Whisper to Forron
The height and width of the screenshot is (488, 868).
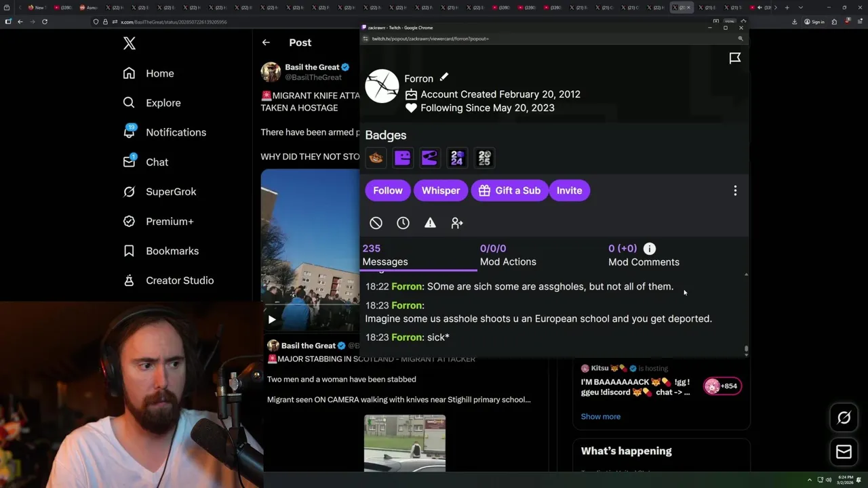[441, 190]
